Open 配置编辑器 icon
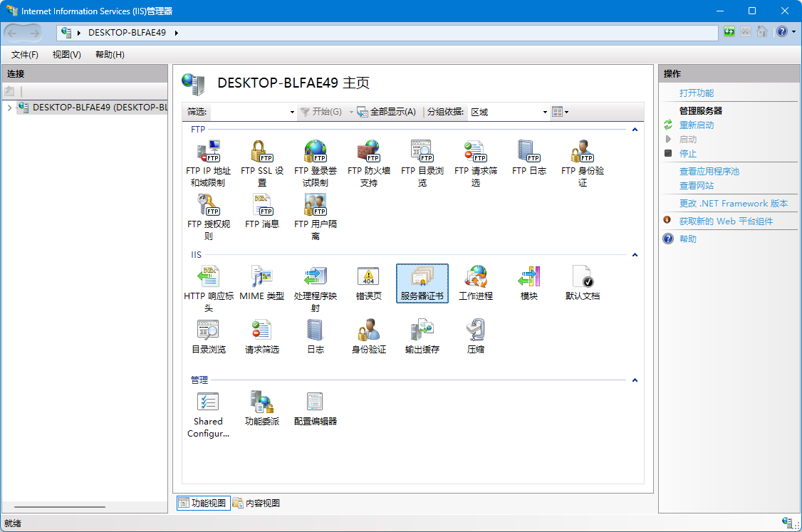This screenshot has width=802, height=532. click(x=315, y=408)
